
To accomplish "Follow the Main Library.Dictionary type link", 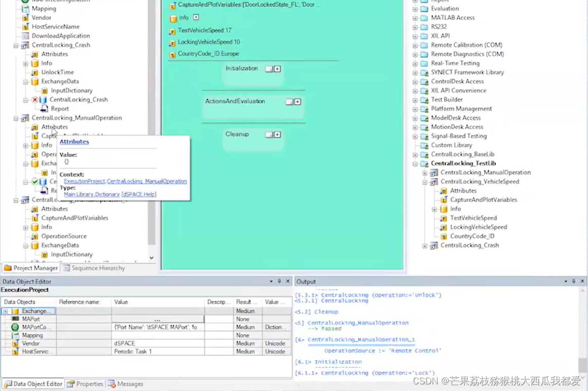I will (92, 194).
